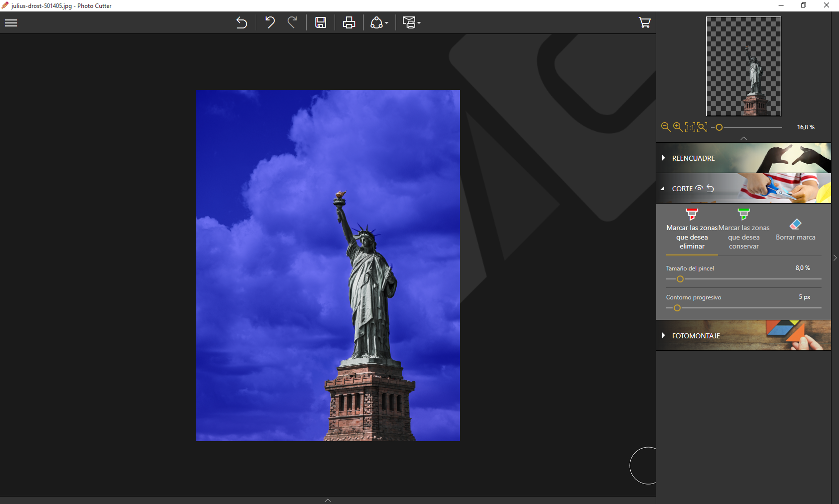Viewport: 839px width, 504px height.
Task: Click the zoom level slider handle
Action: 719,127
